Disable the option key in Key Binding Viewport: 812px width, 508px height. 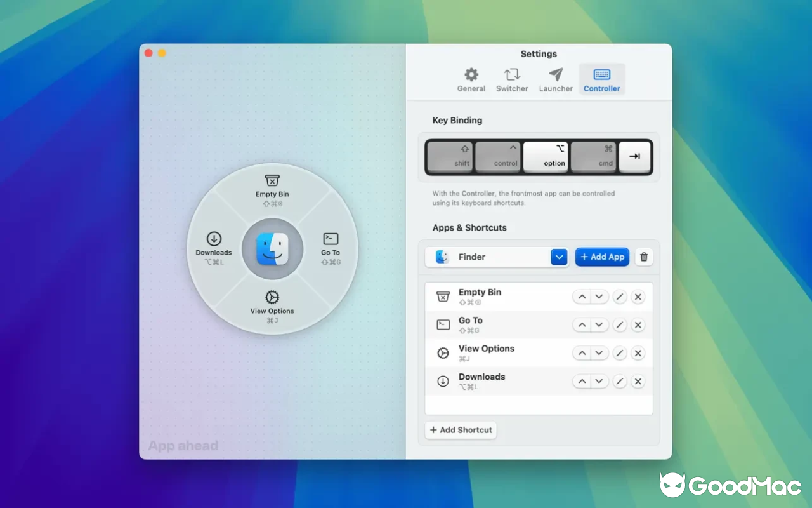[546, 156]
